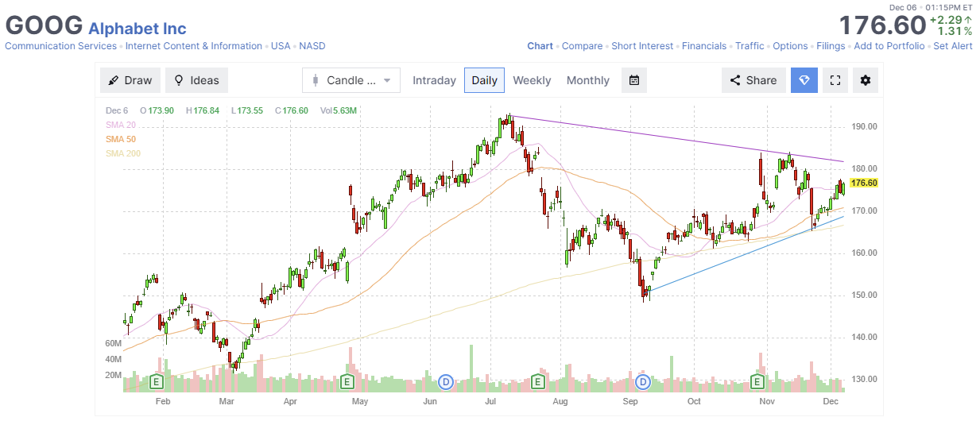
Task: Open the calendar date range picker
Action: (634, 80)
